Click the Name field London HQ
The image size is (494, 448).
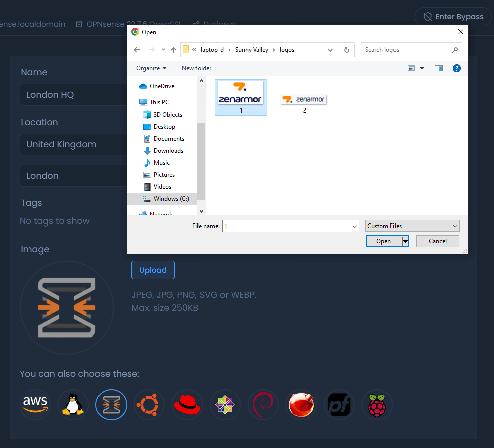74,95
